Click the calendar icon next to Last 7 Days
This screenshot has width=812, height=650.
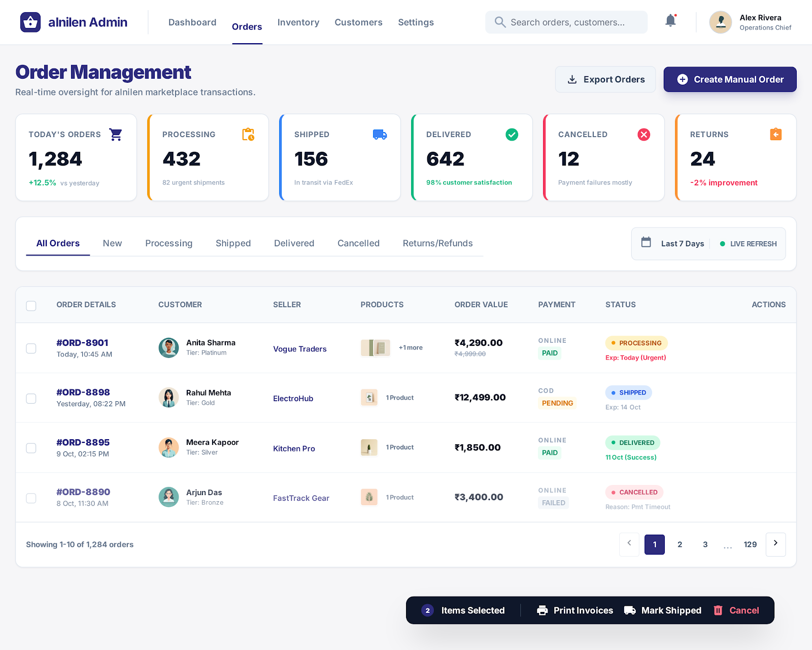click(x=646, y=243)
